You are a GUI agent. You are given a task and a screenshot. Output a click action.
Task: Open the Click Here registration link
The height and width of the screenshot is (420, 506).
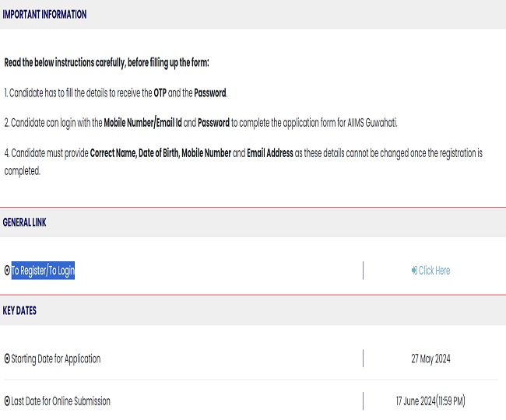pos(434,271)
